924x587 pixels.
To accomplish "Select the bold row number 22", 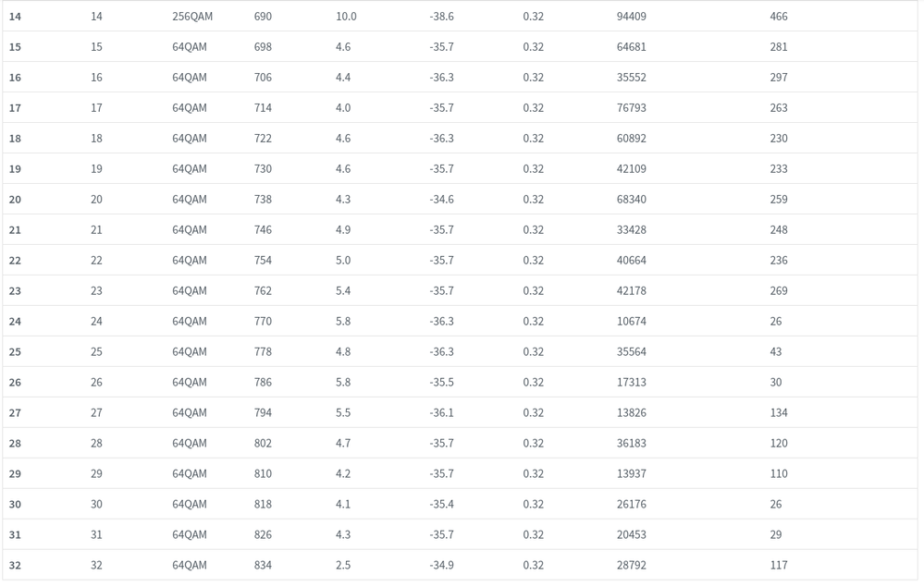I will pyautogui.click(x=15, y=261).
